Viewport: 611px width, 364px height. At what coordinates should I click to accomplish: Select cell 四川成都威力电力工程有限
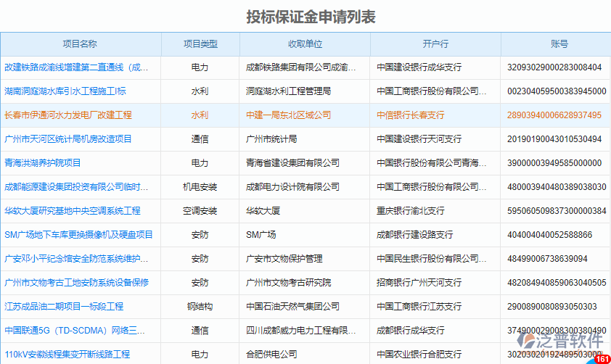click(x=300, y=331)
